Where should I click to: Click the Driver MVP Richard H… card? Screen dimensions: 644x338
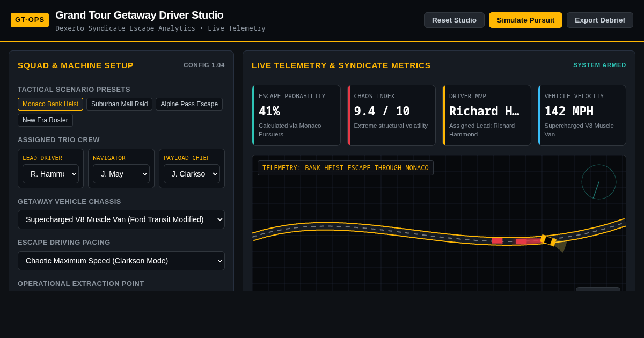[x=487, y=115]
